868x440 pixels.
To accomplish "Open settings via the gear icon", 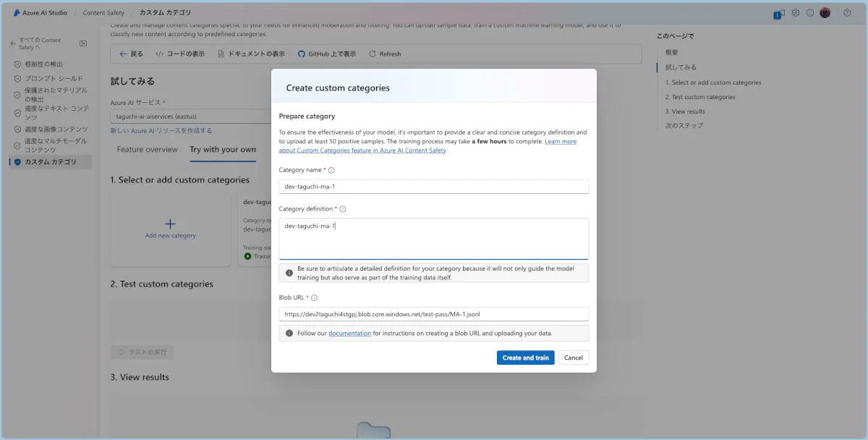I will pos(796,12).
